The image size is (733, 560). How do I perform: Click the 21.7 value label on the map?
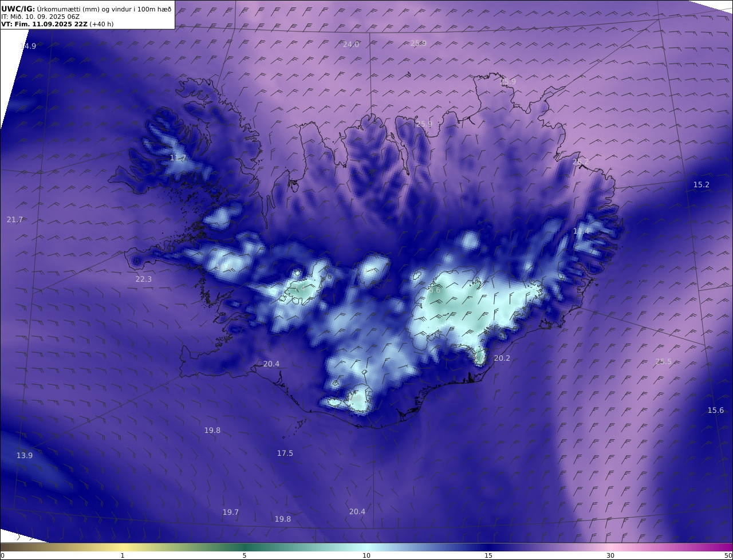pyautogui.click(x=15, y=220)
